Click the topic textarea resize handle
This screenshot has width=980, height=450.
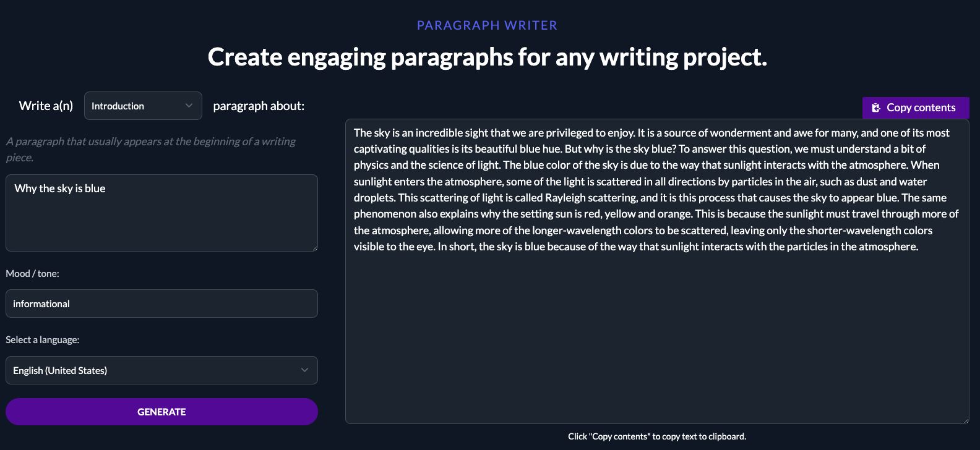tap(314, 248)
